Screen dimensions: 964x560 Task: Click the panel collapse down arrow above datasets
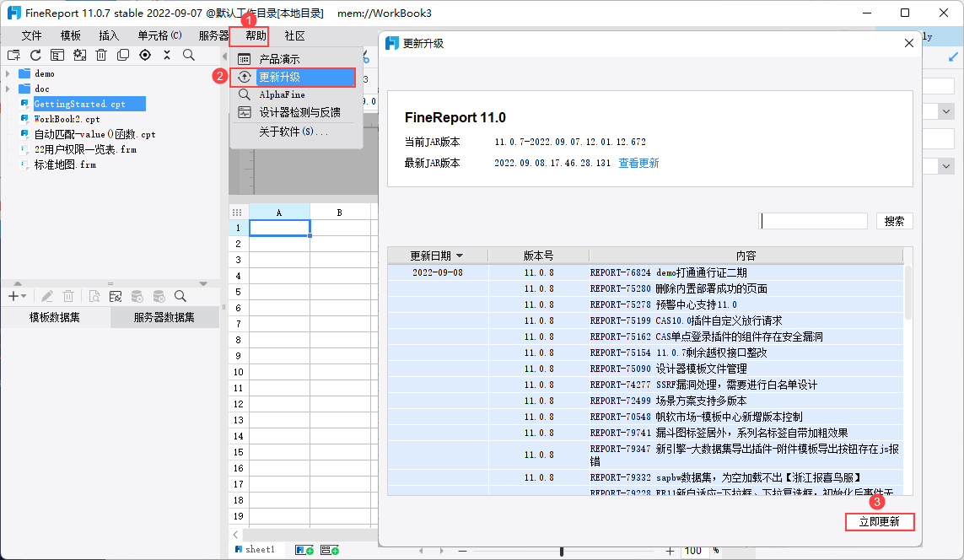click(x=203, y=283)
